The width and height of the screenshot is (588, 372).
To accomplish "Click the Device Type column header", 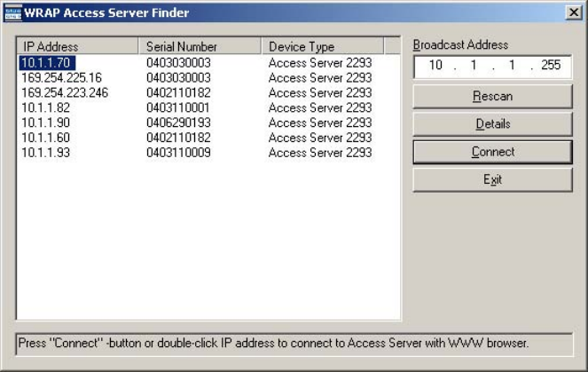I will click(323, 46).
